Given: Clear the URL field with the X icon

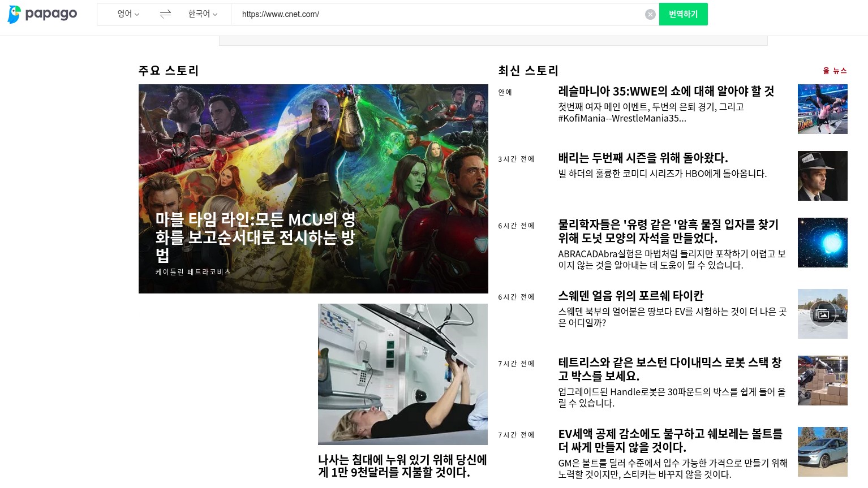Looking at the screenshot, I should point(650,15).
